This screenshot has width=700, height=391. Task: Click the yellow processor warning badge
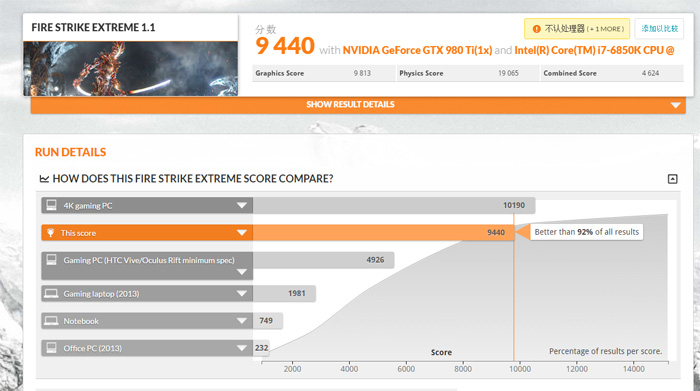tap(577, 29)
